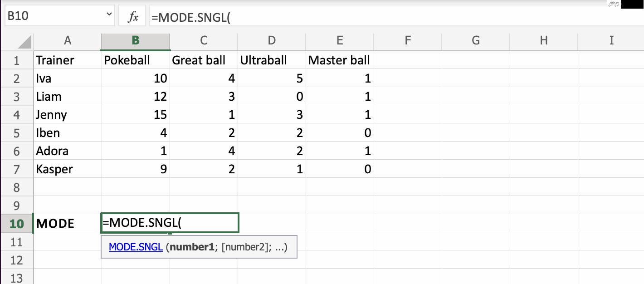
Task: Click the cell with trainer "Iva"
Action: (68, 78)
